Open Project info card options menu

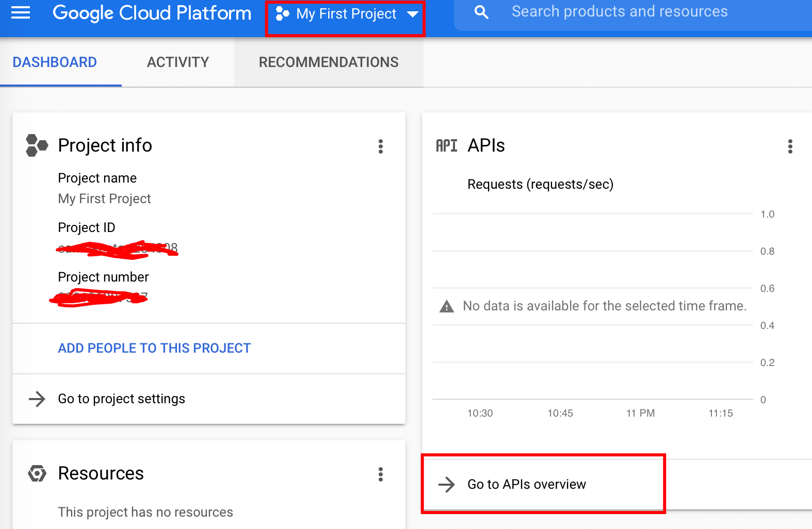point(381,146)
